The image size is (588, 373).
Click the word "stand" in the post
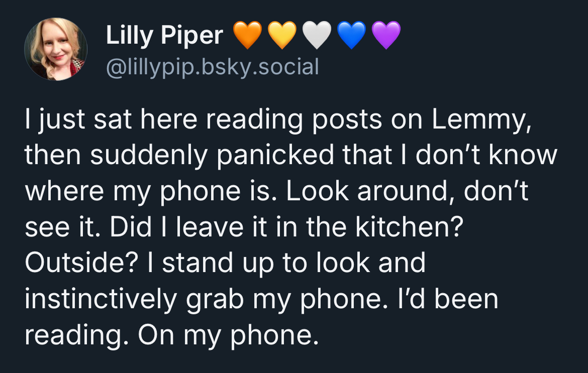click(196, 263)
